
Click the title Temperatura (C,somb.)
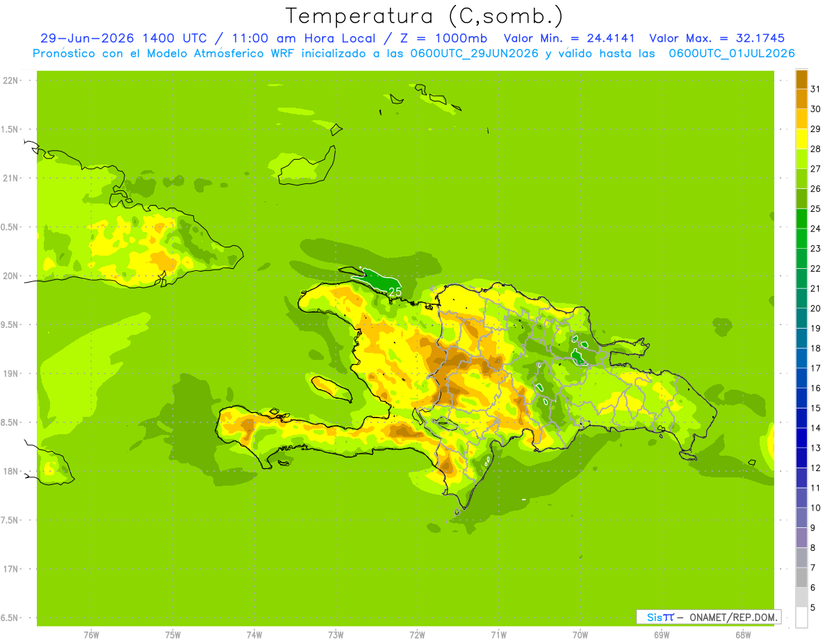pyautogui.click(x=424, y=16)
